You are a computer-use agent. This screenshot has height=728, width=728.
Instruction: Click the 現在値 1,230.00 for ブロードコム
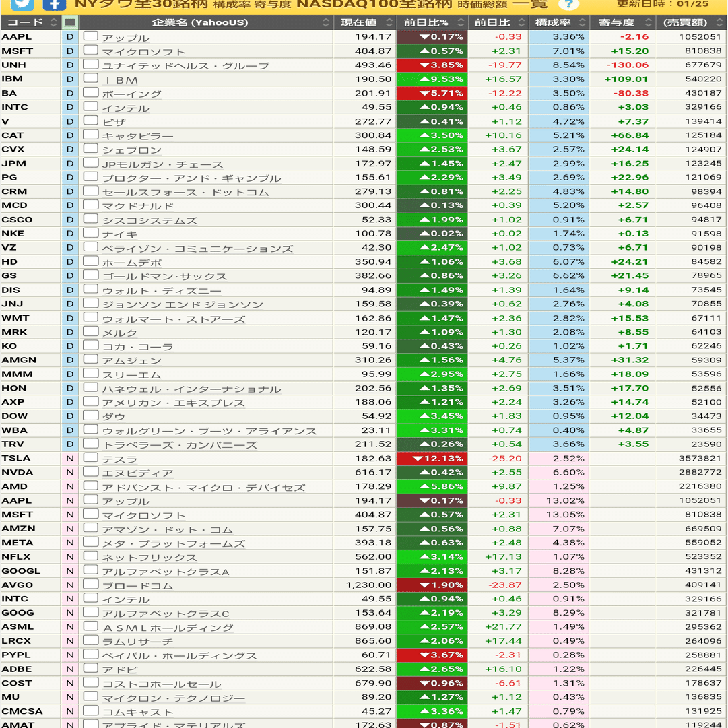[x=368, y=585]
